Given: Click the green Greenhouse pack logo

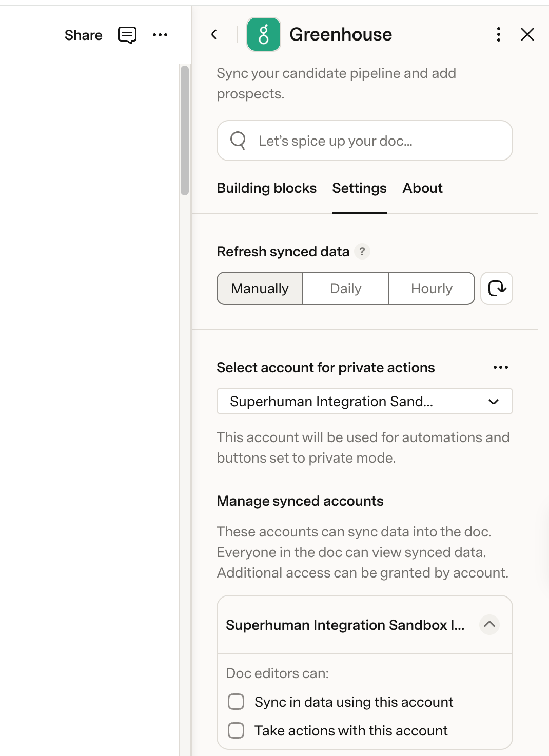Looking at the screenshot, I should [264, 34].
